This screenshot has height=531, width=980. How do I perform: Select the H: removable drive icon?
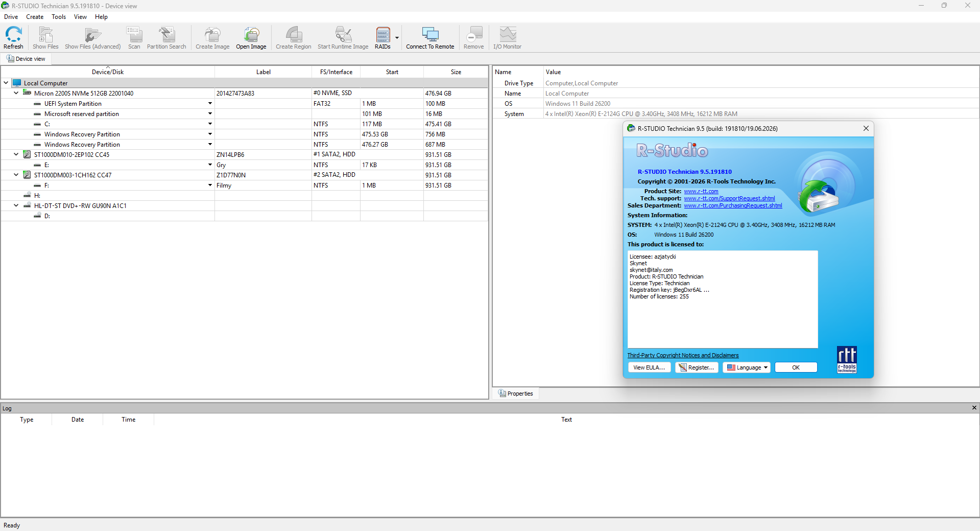click(x=27, y=195)
